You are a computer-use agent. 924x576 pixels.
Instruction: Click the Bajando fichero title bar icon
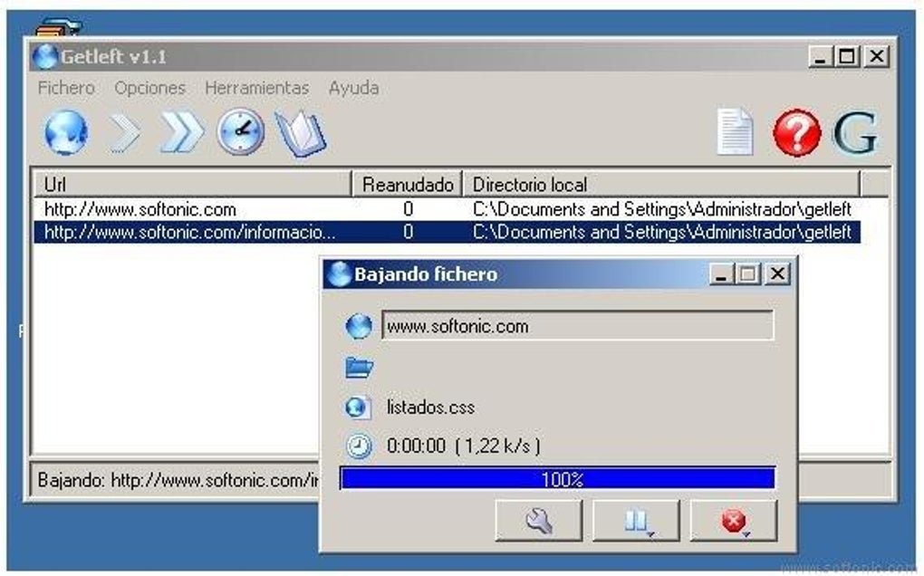(x=339, y=274)
